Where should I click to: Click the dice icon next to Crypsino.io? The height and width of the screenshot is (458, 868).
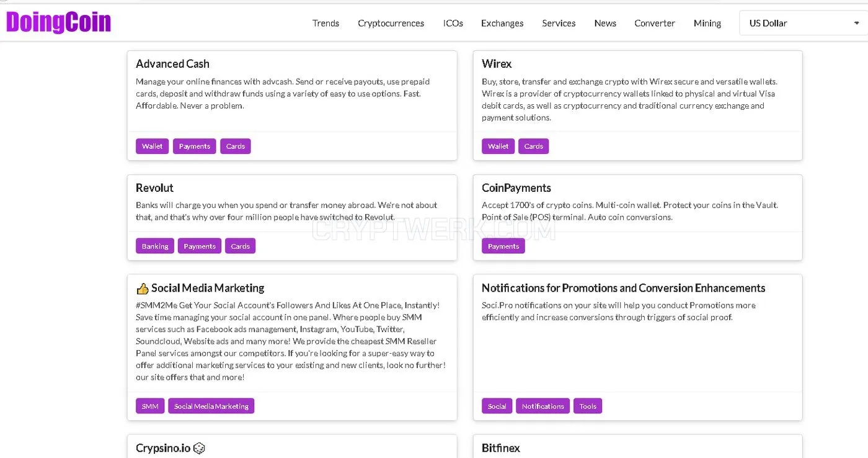pyautogui.click(x=199, y=448)
